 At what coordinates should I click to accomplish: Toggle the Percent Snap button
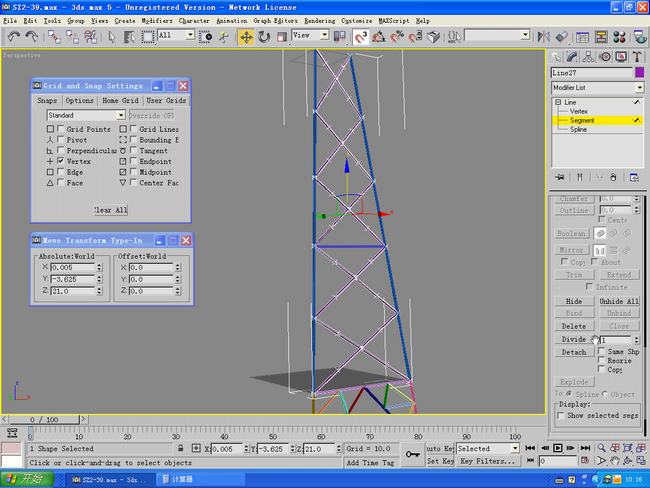click(x=397, y=37)
